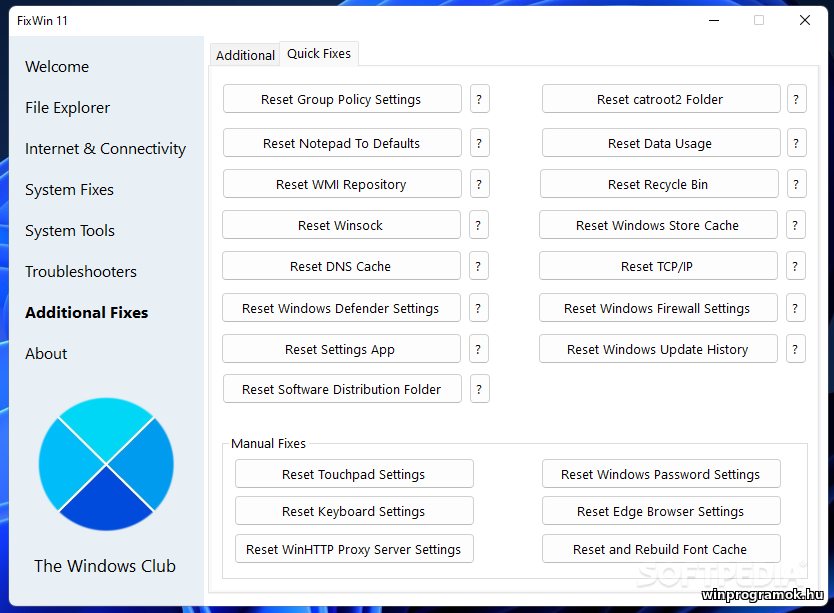This screenshot has height=613, width=834.
Task: Click the question mark beside Reset DNS Cache
Action: point(479,266)
